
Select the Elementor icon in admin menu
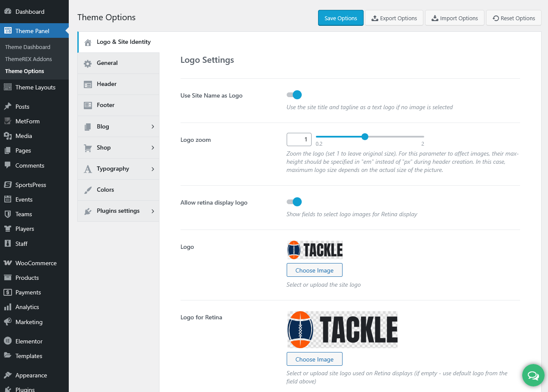coord(8,341)
